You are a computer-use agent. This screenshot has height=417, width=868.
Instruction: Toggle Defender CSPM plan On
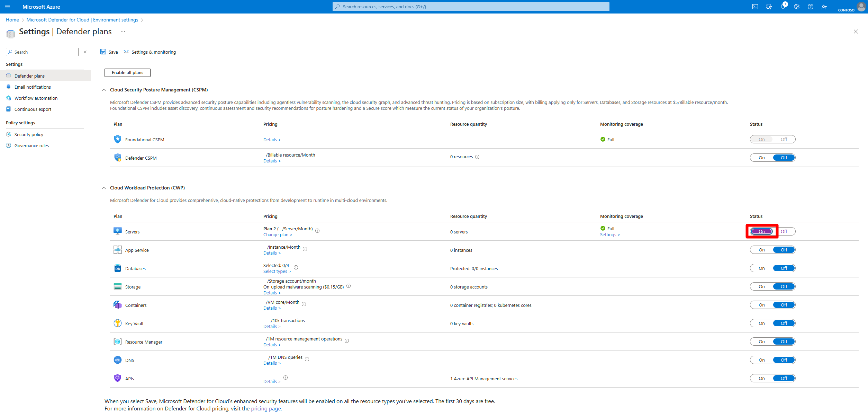(761, 157)
